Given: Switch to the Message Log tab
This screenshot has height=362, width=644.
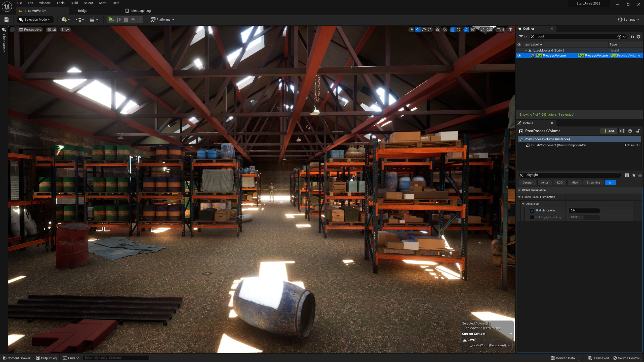Looking at the screenshot, I should pyautogui.click(x=141, y=11).
